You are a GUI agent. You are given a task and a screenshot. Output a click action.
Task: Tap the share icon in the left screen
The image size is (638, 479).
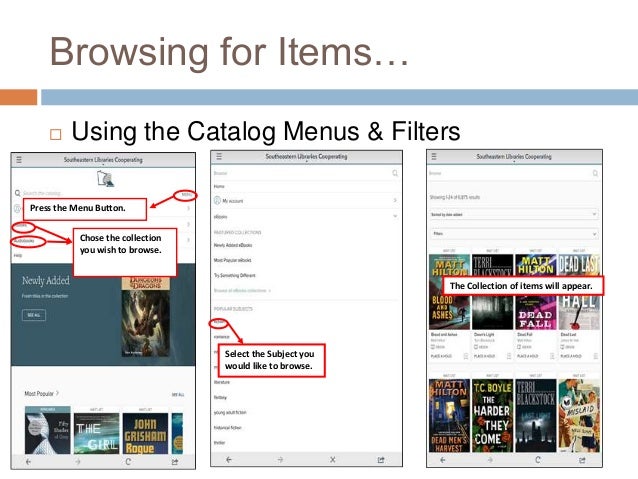click(x=175, y=462)
